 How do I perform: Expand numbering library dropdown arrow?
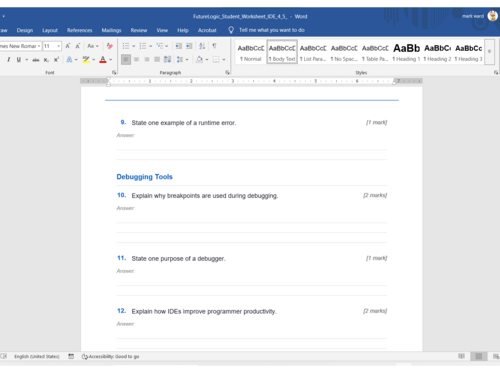click(150, 46)
